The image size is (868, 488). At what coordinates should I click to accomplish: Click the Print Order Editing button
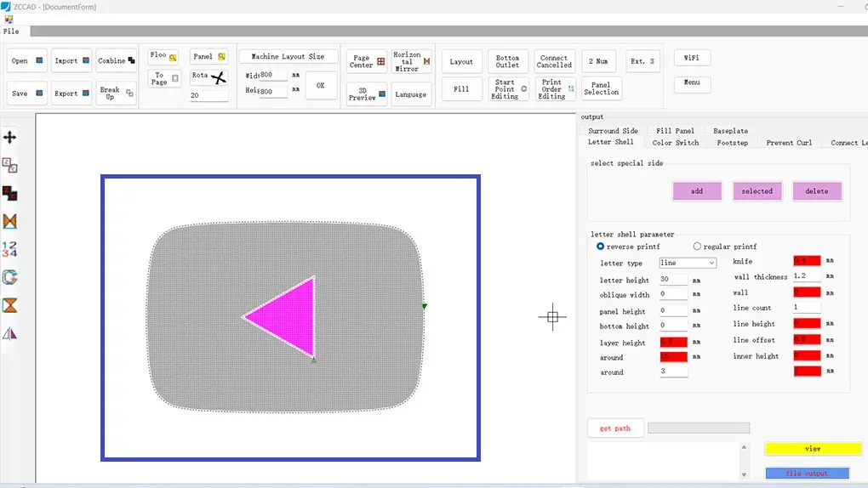click(555, 89)
